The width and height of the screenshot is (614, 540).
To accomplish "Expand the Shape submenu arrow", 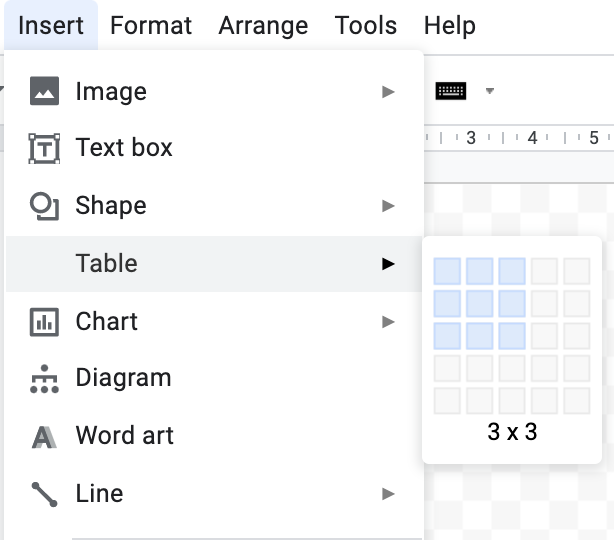I will tap(388, 206).
